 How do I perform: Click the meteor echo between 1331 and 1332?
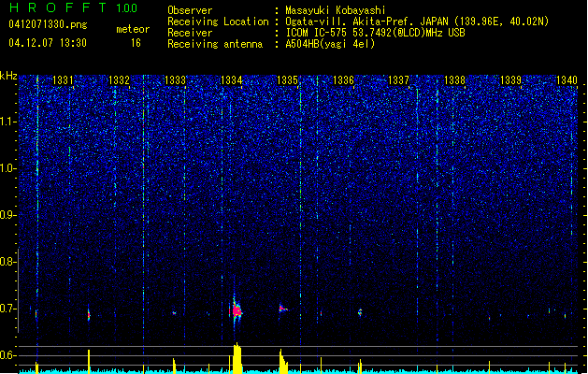(89, 314)
